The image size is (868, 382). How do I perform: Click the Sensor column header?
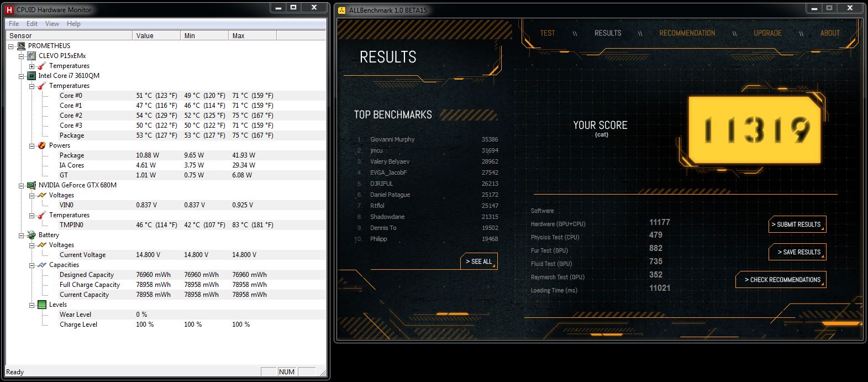(69, 35)
